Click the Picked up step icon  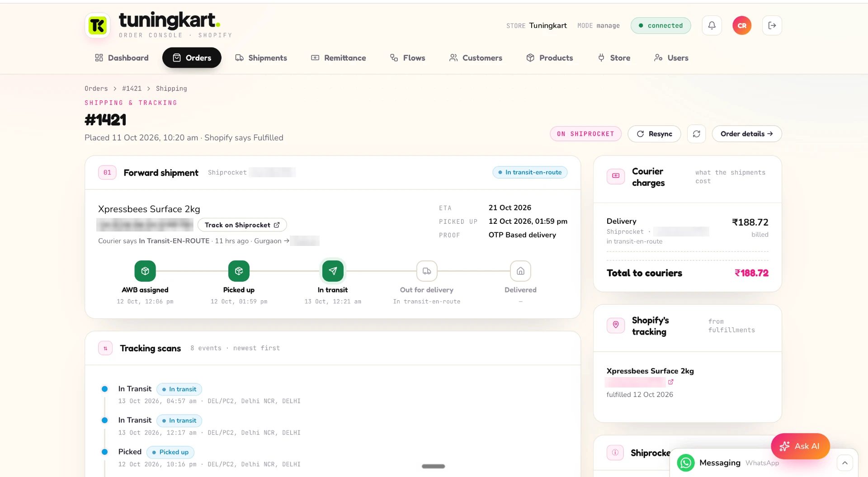coord(239,271)
